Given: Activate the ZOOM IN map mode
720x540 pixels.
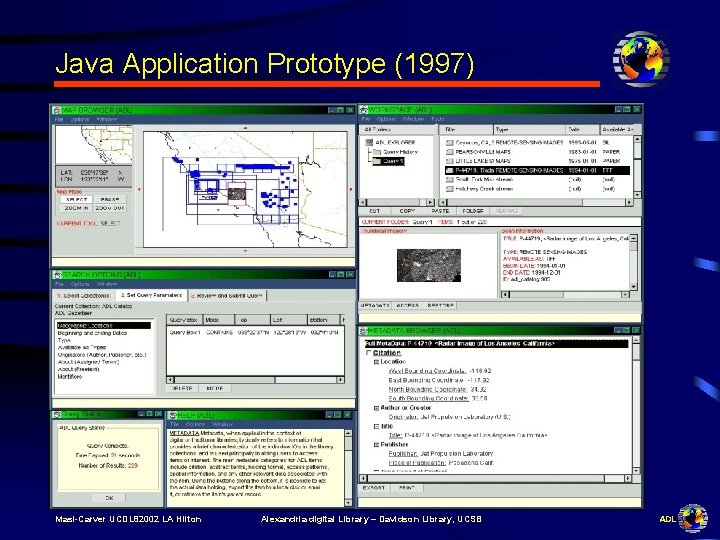Looking at the screenshot, I should tap(76, 208).
